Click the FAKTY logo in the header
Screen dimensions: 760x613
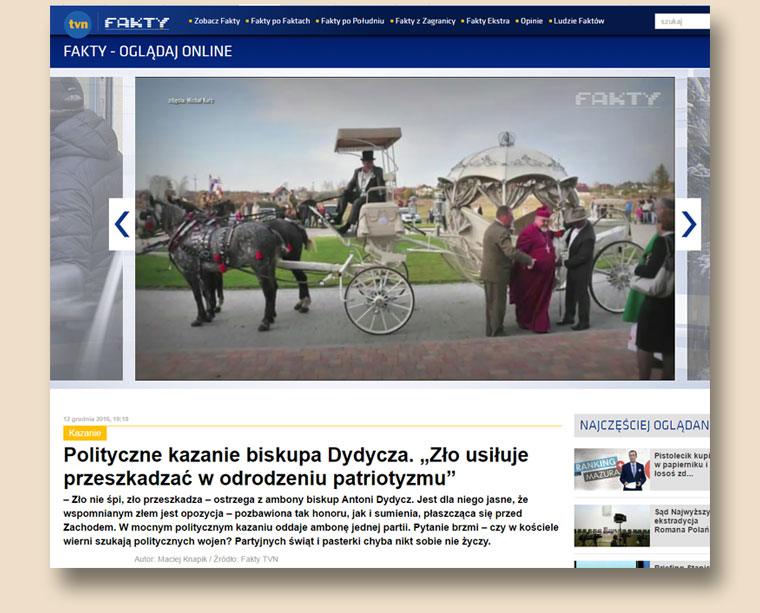[137, 23]
